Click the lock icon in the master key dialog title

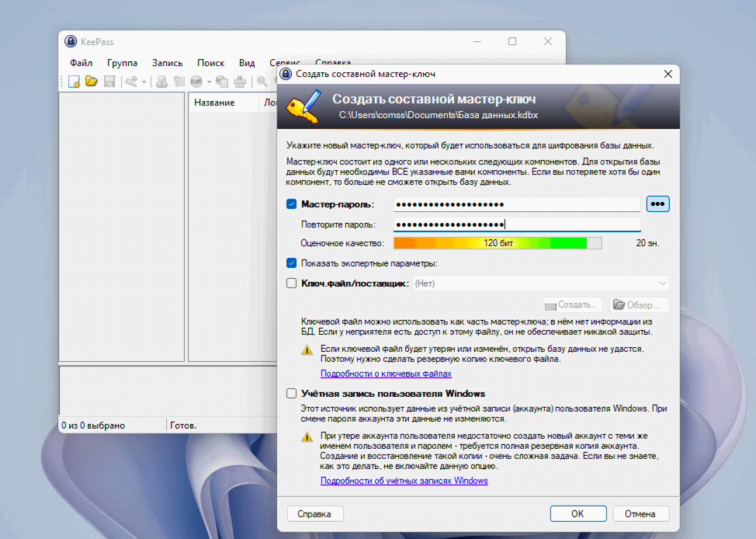[x=286, y=74]
